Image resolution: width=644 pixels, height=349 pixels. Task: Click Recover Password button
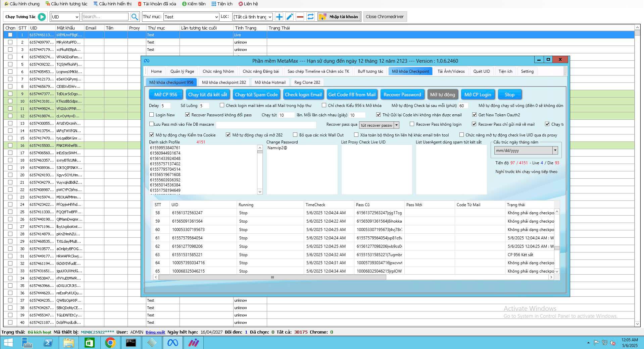(x=402, y=95)
